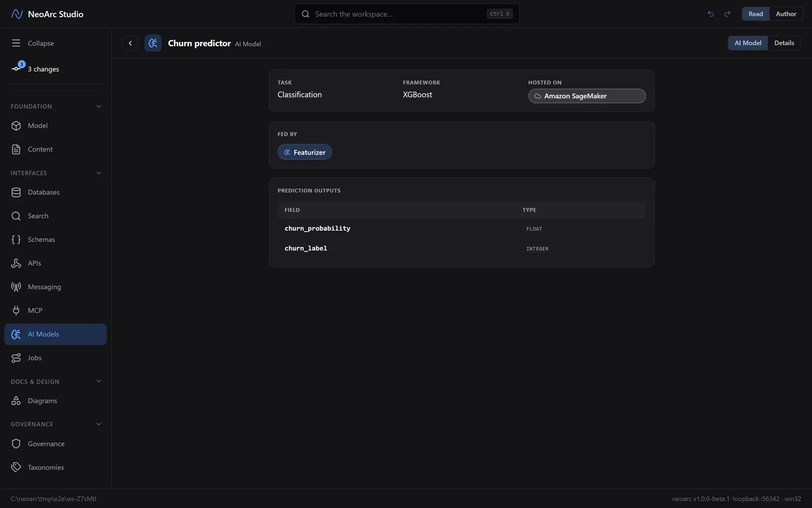Open the Featurizer chip link

pyautogui.click(x=304, y=152)
